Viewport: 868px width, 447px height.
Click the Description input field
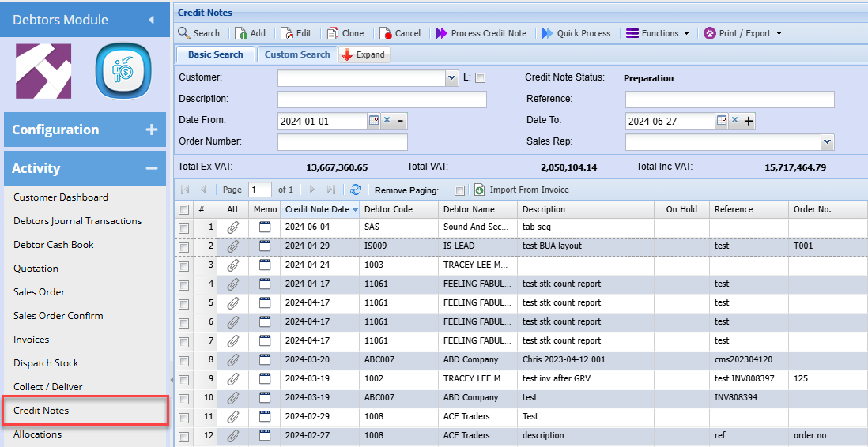[x=382, y=100]
